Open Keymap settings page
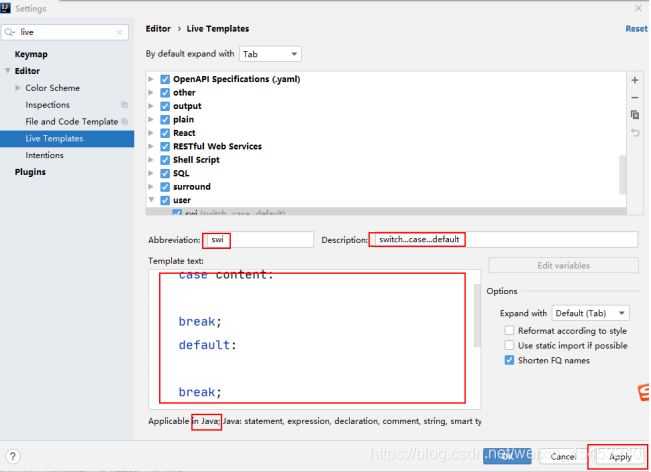651x472 pixels. [x=31, y=54]
